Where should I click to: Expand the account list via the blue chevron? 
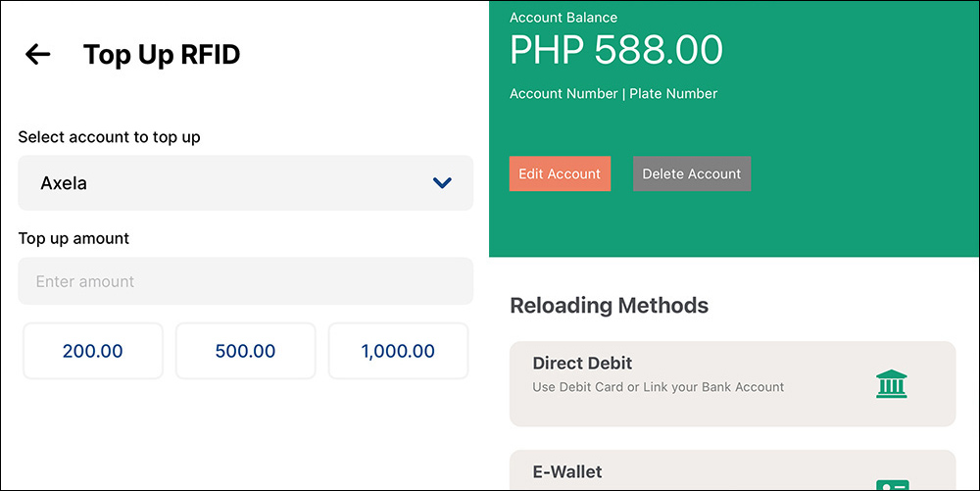[442, 183]
